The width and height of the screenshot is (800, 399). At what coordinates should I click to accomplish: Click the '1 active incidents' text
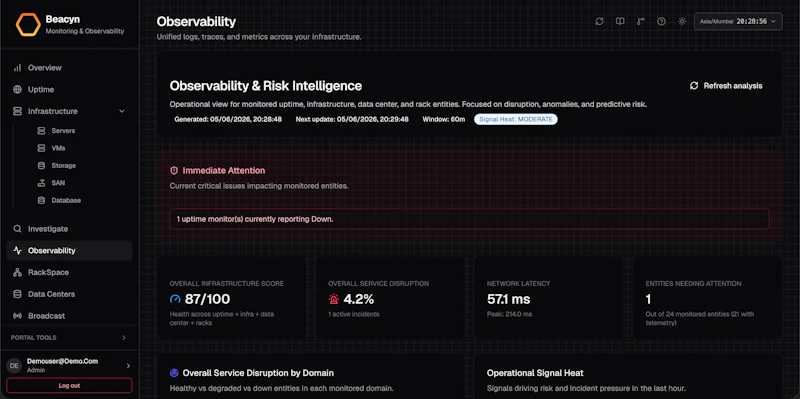(354, 314)
